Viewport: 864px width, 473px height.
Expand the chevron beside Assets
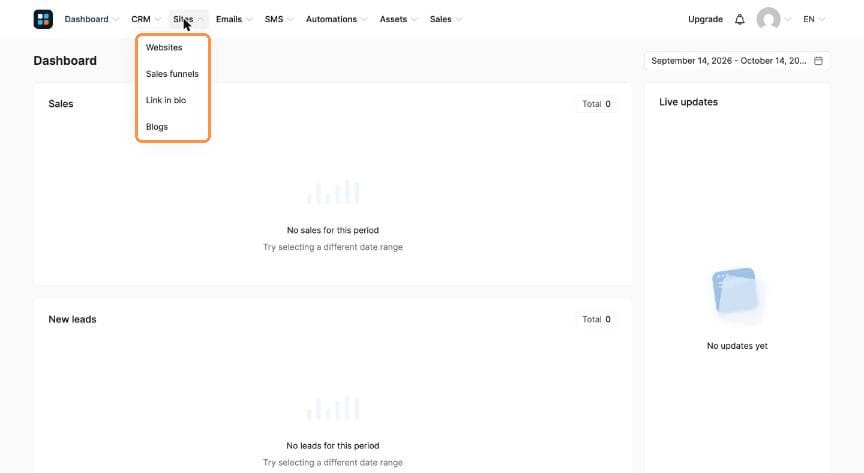pyautogui.click(x=414, y=19)
